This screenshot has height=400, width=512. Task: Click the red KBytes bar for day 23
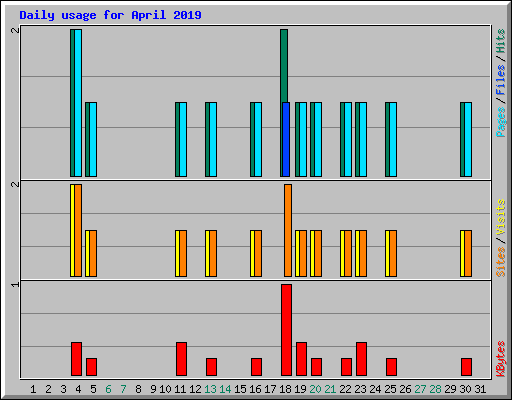[x=361, y=359]
